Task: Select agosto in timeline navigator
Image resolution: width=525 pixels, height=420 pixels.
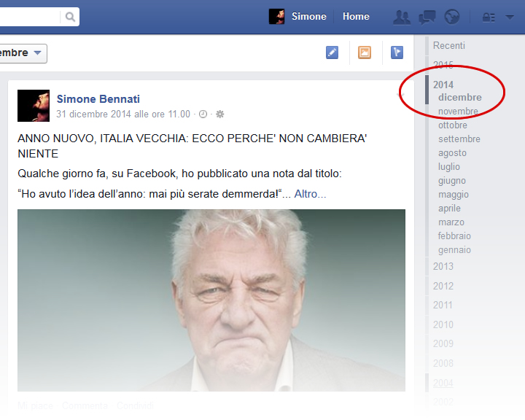Action: coord(452,153)
